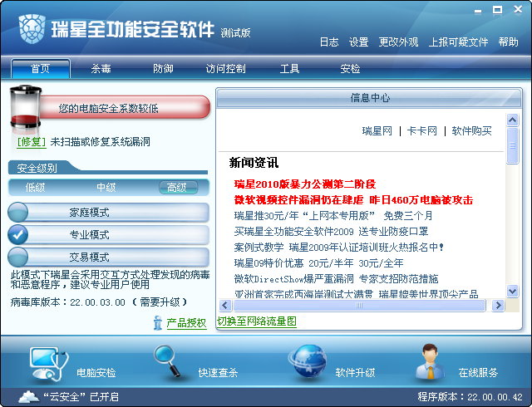Open news 案例式教学 瑞星2009年认证培训班
The height and width of the screenshot is (407, 532).
(x=338, y=248)
